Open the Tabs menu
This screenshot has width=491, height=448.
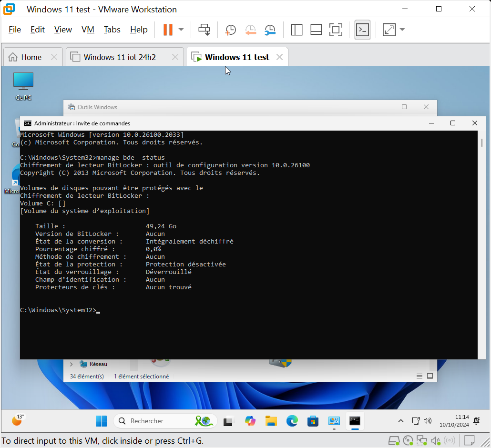(112, 30)
